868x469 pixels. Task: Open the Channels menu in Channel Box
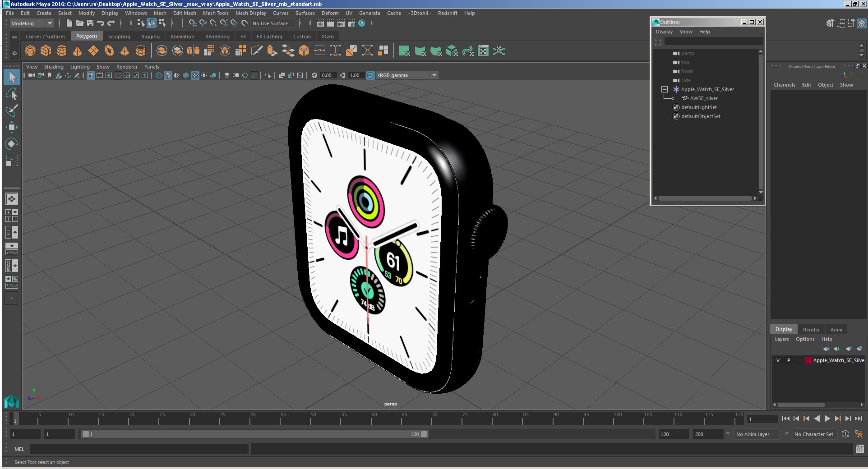[784, 85]
